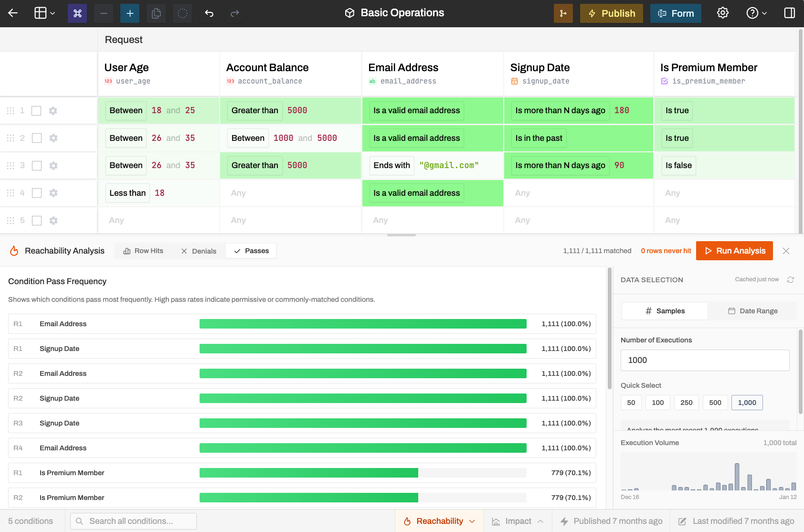
Task: Expand the Impact panel in status bar
Action: (x=518, y=521)
